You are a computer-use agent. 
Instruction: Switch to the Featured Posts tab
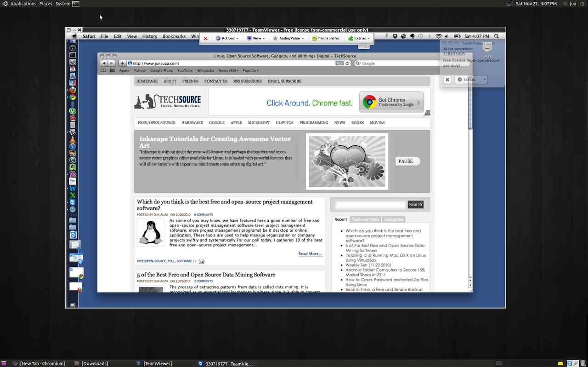[x=366, y=219]
